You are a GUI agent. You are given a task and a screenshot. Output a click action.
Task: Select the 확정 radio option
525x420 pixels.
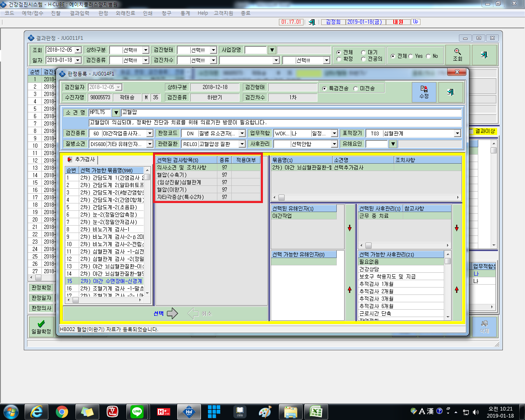[x=339, y=59]
